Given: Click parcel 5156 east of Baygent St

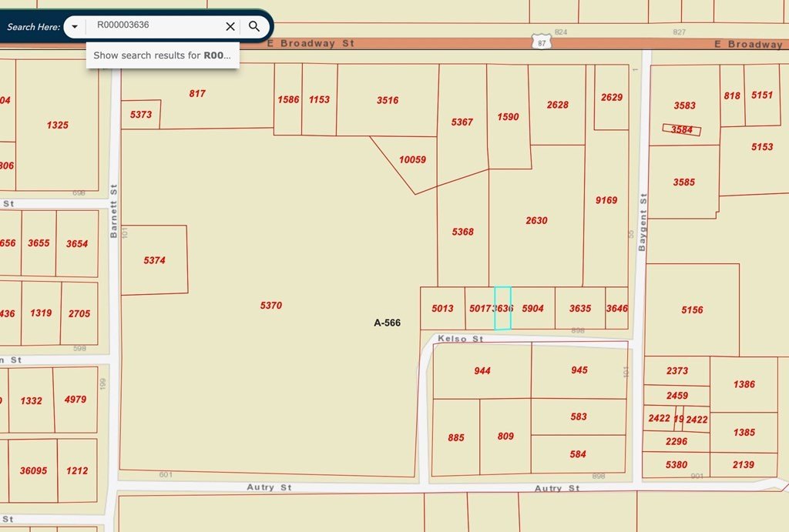Looking at the screenshot, I should pyautogui.click(x=692, y=309).
